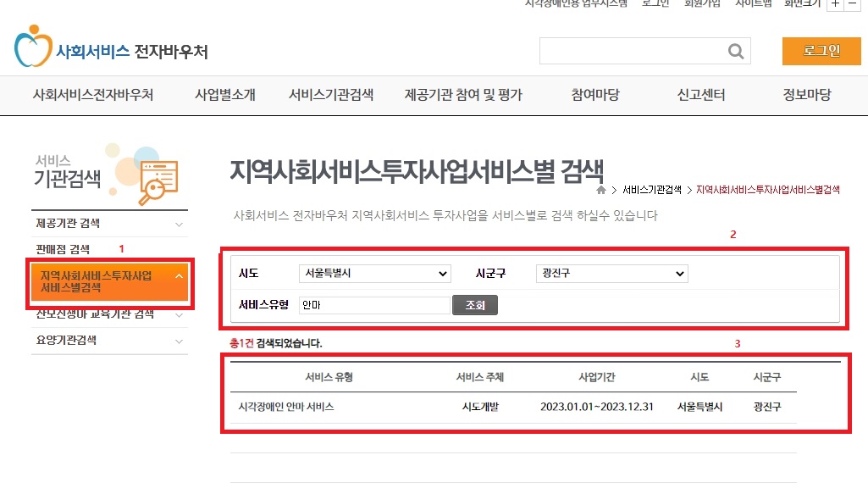Click the magnifying glass search icon
This screenshot has height=494, width=868.
click(x=734, y=51)
